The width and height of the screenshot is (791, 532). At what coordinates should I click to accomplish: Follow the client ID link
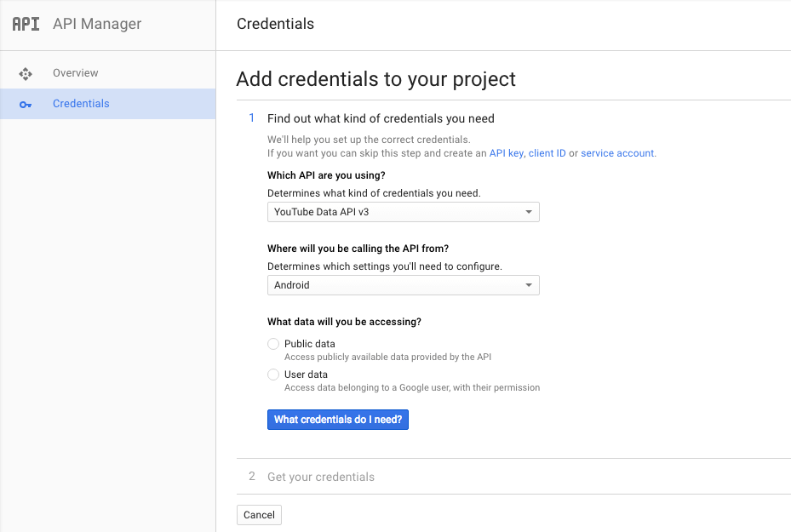tap(547, 153)
